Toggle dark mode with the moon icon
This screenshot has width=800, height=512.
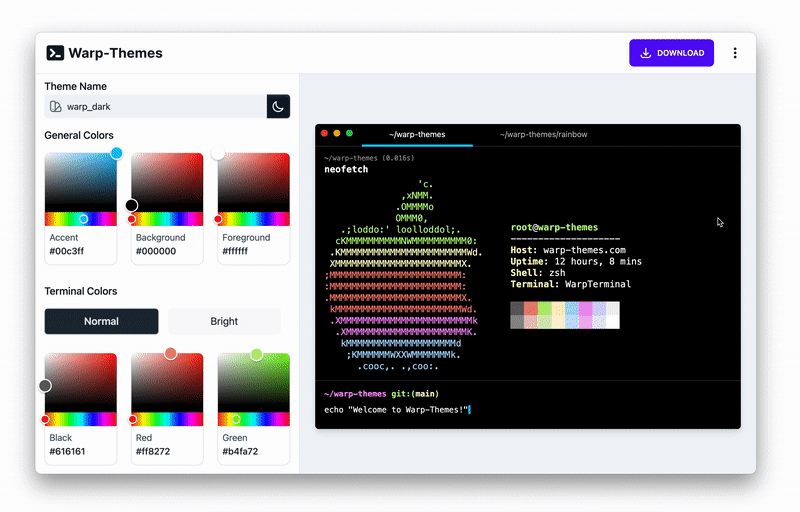pyautogui.click(x=278, y=106)
